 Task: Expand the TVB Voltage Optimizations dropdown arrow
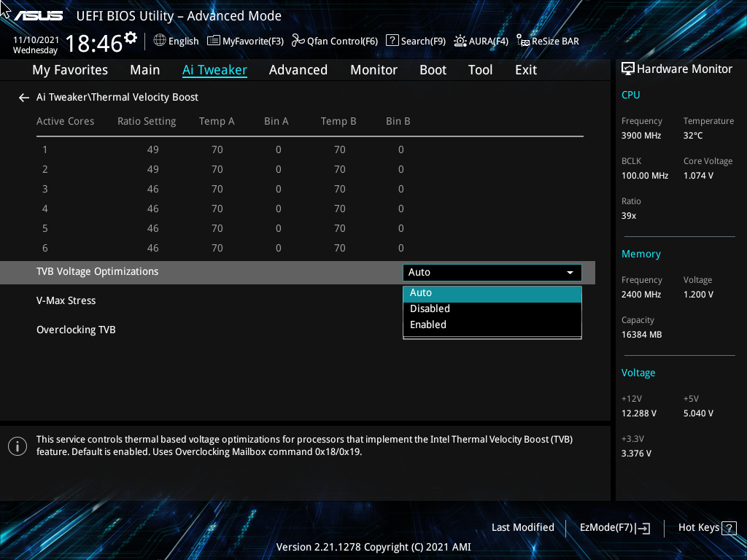(570, 273)
